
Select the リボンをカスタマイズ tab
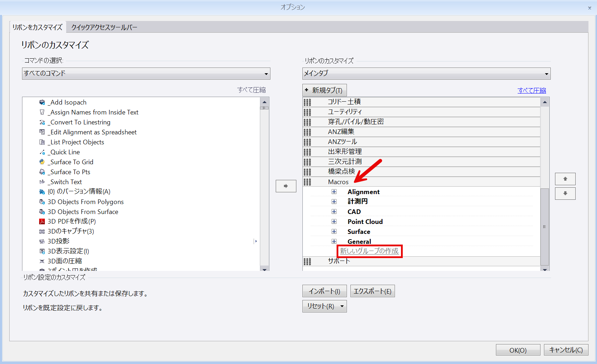[x=37, y=27]
